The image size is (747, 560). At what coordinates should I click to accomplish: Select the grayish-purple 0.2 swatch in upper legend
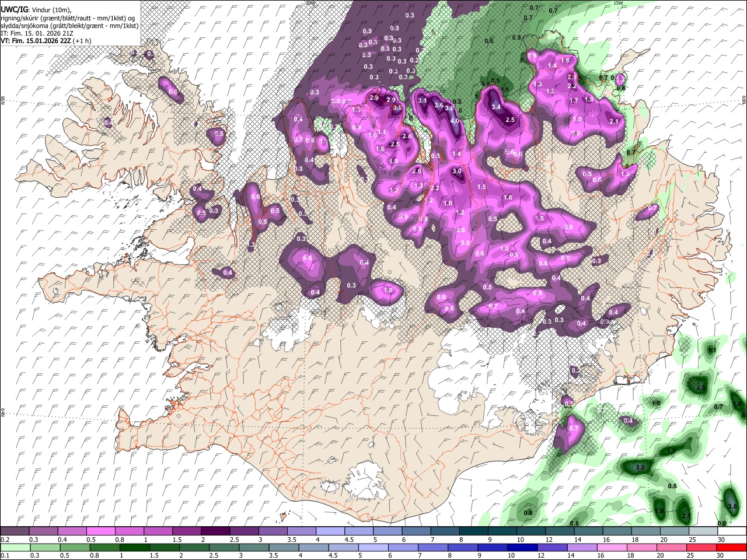(x=15, y=531)
